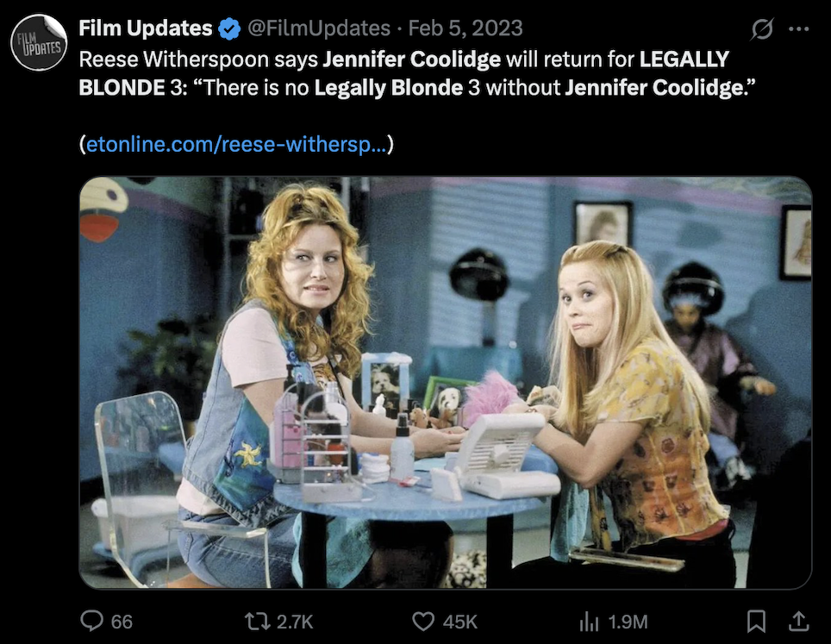Screen dimensions: 831x644
Task: Click the reply speech bubble icon
Action: [91, 621]
